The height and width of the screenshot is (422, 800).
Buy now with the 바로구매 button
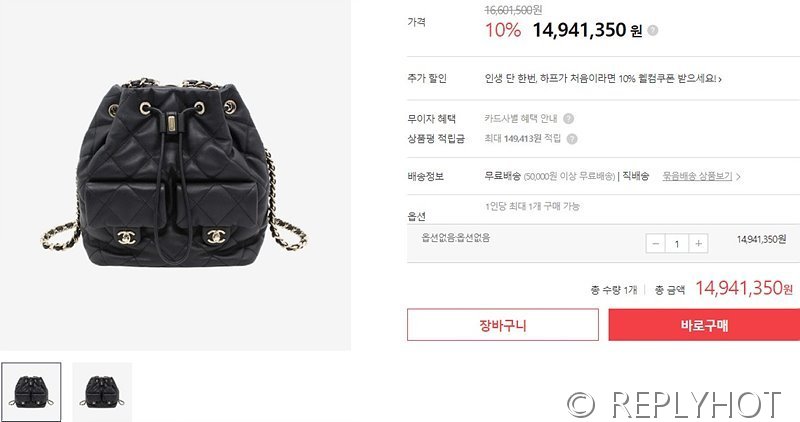[x=704, y=325]
